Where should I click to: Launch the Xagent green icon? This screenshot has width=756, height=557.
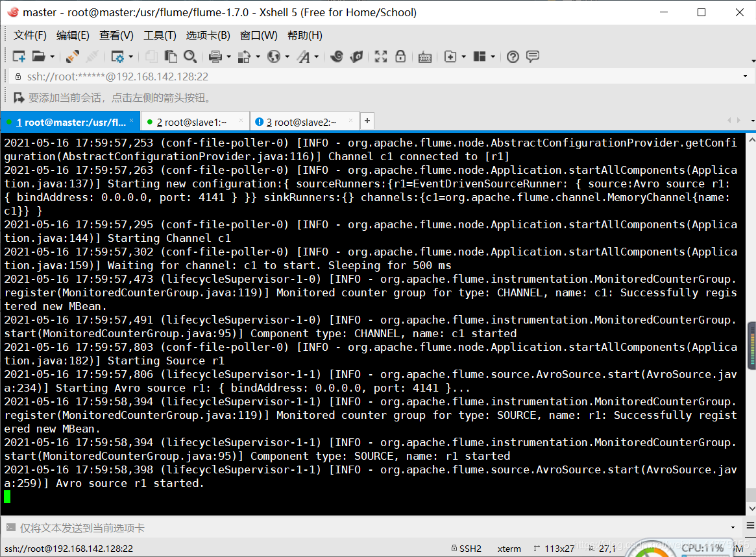pyautogui.click(x=356, y=57)
